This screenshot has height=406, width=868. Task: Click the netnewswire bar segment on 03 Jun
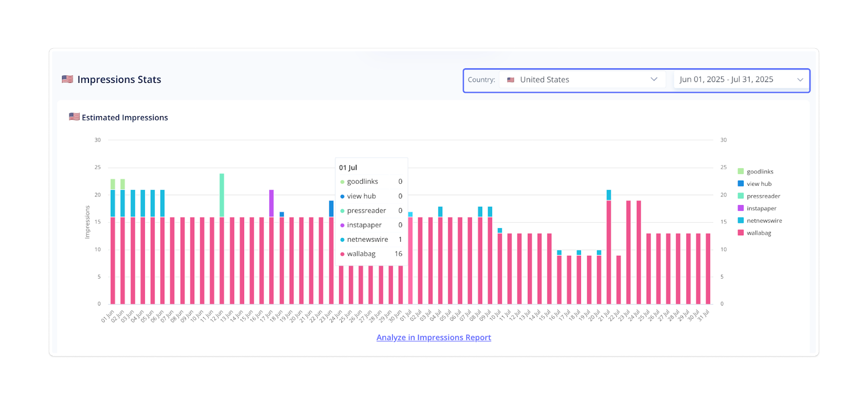pos(133,203)
